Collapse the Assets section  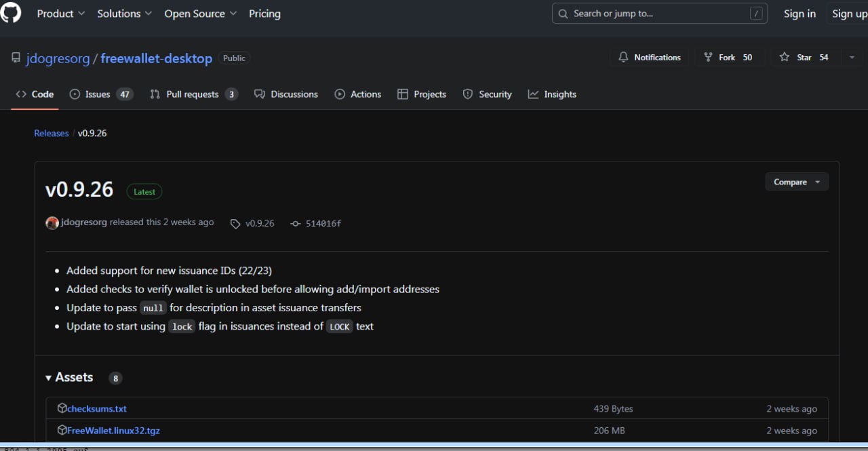(69, 378)
